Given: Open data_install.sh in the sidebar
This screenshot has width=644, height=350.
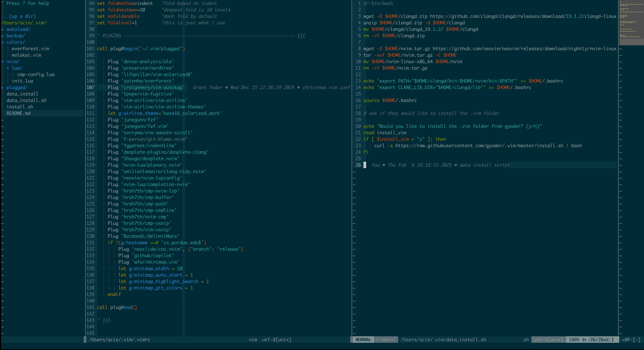Looking at the screenshot, I should pos(26,100).
